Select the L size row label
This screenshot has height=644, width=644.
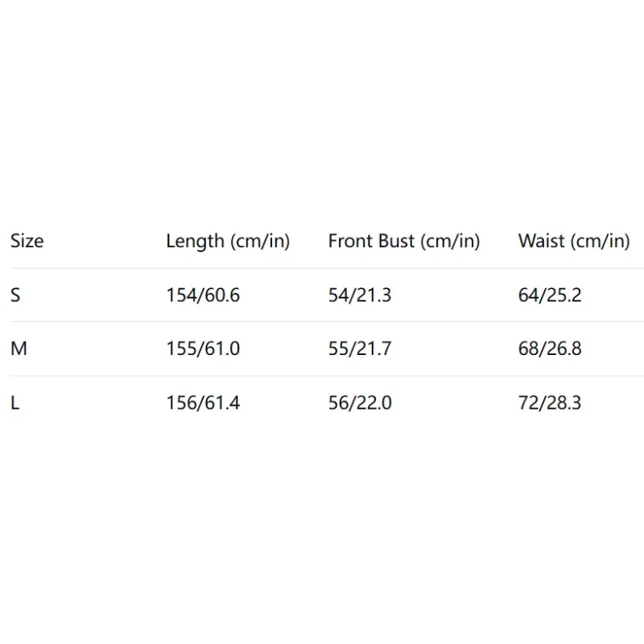[14, 403]
